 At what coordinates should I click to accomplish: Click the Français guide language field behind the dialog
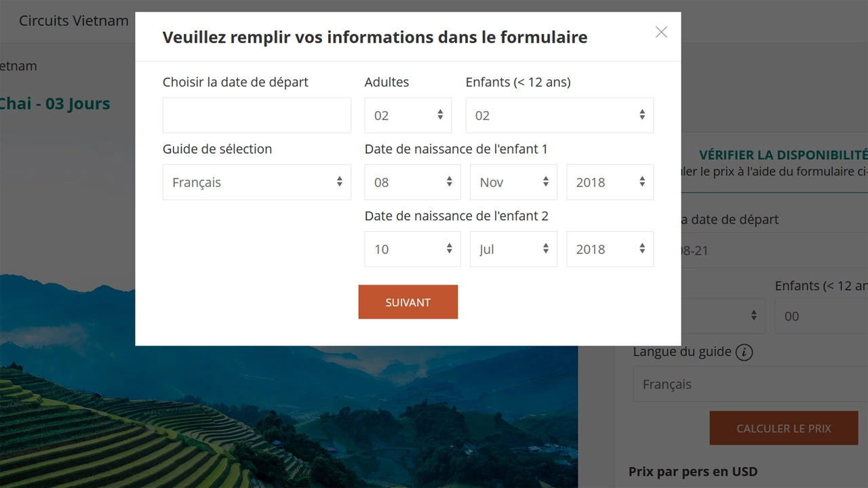[746, 384]
